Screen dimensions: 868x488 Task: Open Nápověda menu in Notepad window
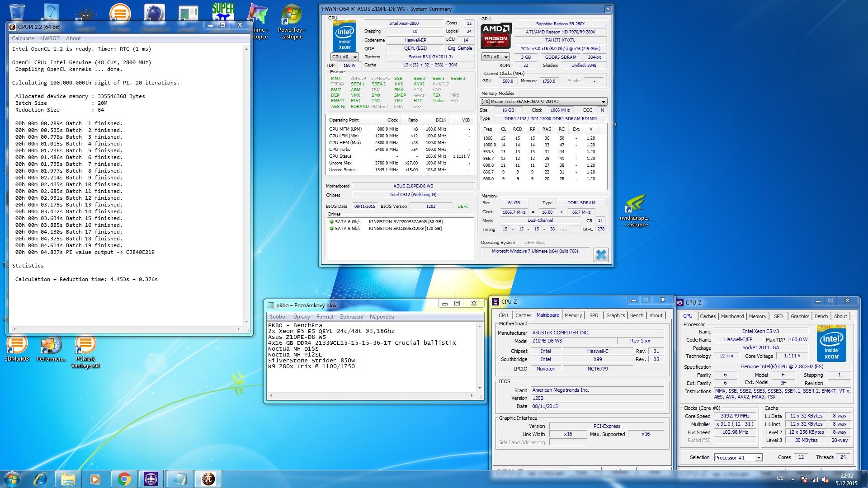(382, 317)
